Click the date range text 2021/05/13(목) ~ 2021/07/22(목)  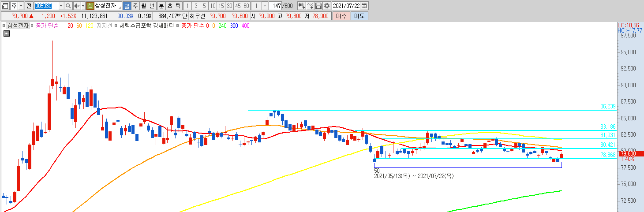(414, 176)
